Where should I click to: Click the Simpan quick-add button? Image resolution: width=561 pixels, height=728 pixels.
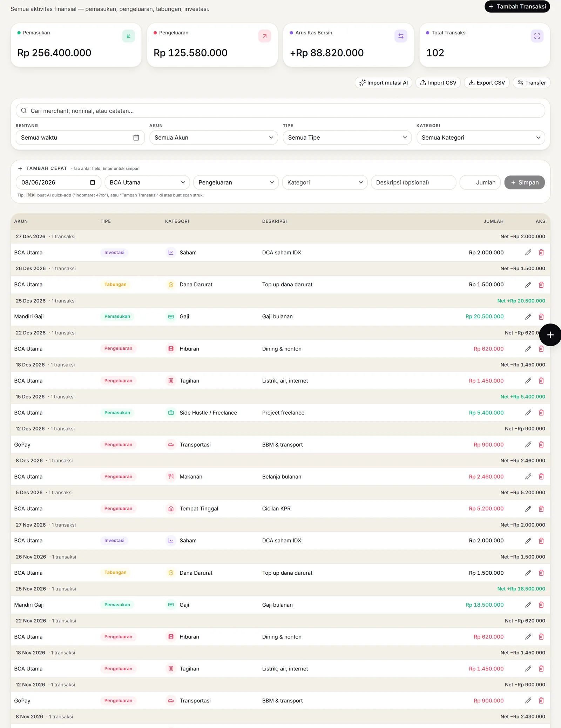click(x=524, y=182)
